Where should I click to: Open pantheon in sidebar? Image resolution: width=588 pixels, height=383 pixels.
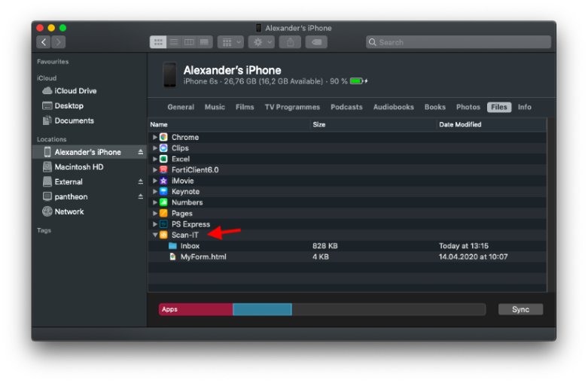tap(90, 196)
